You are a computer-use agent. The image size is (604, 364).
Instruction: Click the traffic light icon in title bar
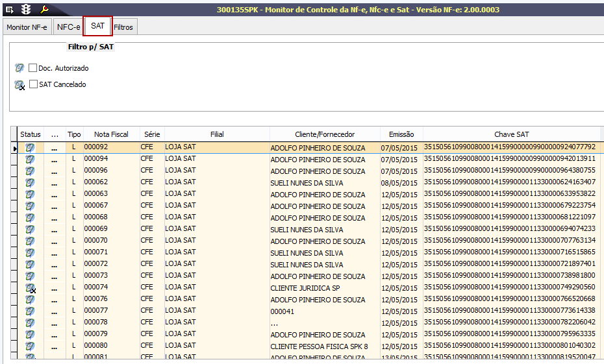click(x=26, y=9)
